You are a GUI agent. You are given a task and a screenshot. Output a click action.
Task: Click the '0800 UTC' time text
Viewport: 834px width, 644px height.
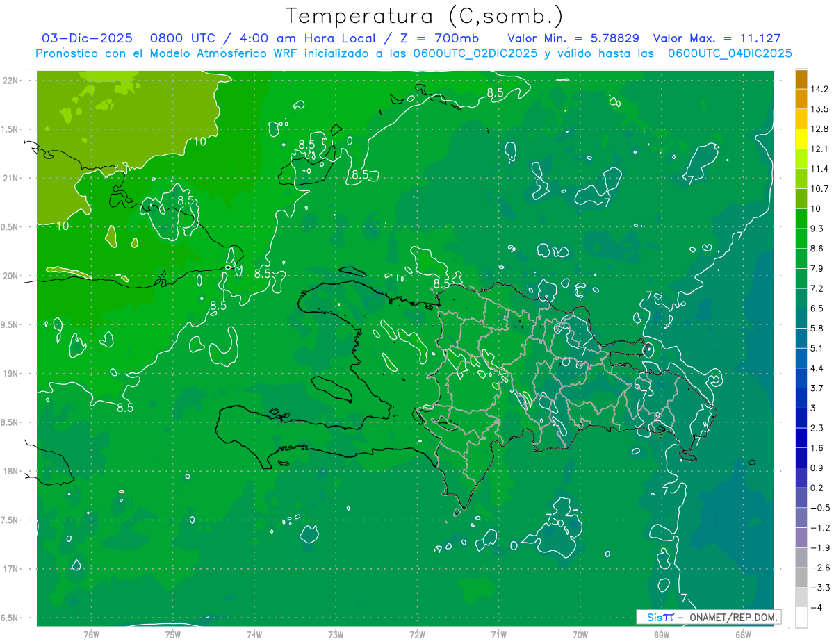(x=183, y=38)
